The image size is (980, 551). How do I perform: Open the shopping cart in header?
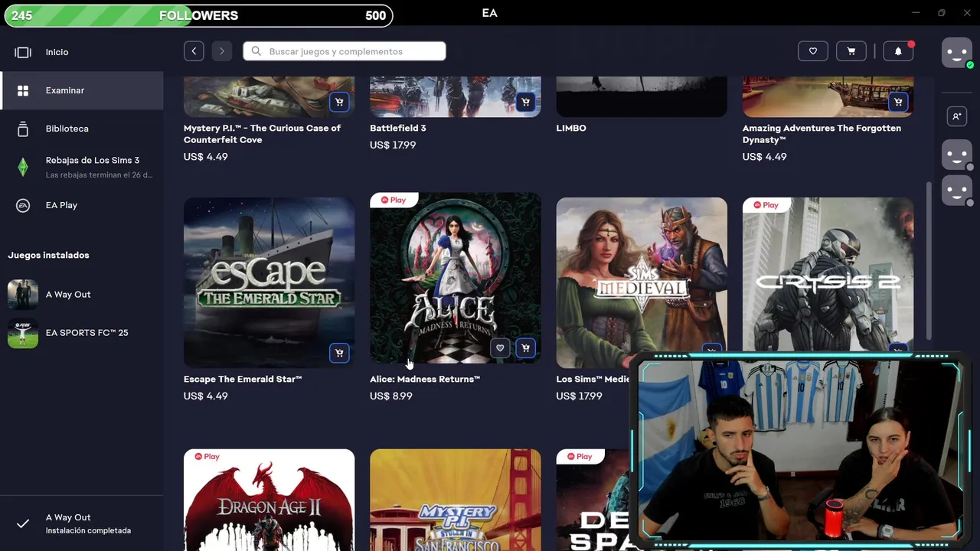[851, 51]
